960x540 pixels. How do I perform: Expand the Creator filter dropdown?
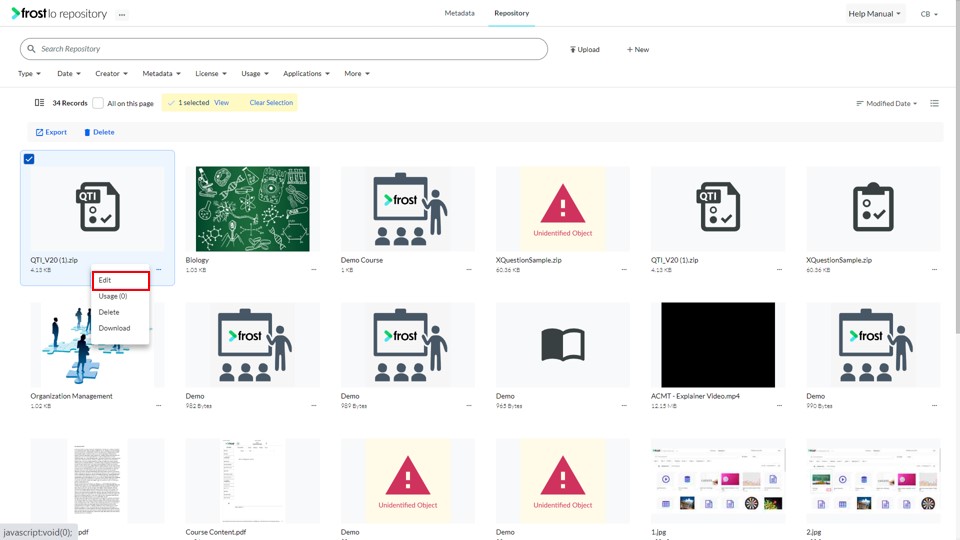pyautogui.click(x=111, y=73)
